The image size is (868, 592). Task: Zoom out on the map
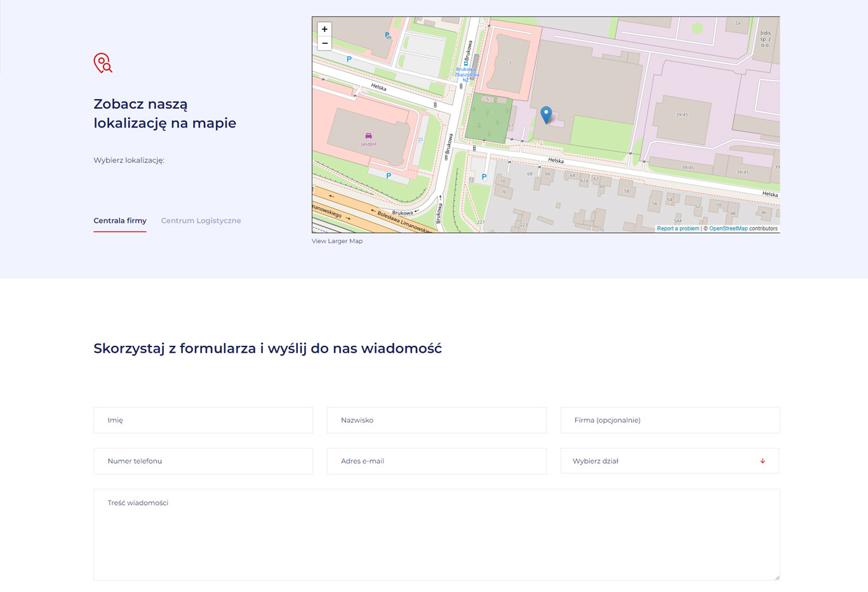click(324, 44)
